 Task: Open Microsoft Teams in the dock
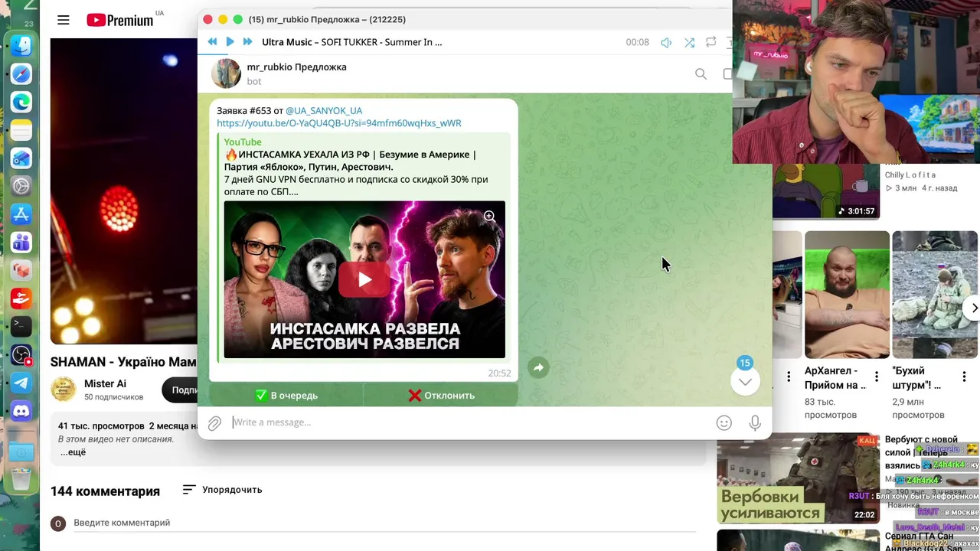21,243
